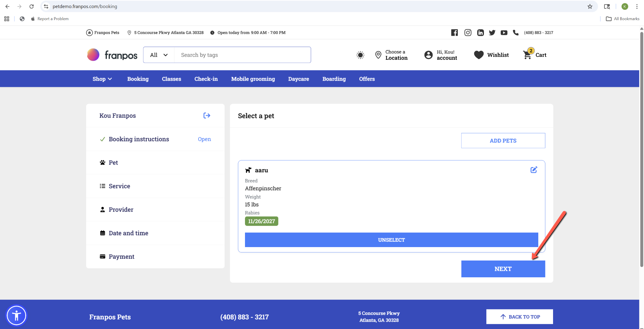The width and height of the screenshot is (644, 329).
Task: Open the Instagram social icon
Action: pos(468,33)
